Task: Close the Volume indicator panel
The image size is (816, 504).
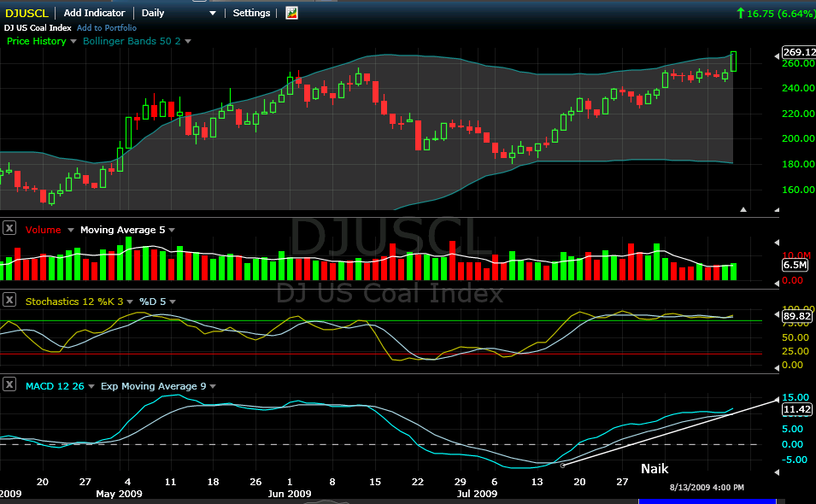Action: 9,228
